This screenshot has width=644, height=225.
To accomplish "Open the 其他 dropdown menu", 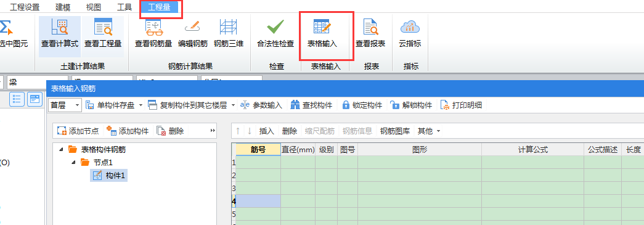I will pyautogui.click(x=429, y=131).
